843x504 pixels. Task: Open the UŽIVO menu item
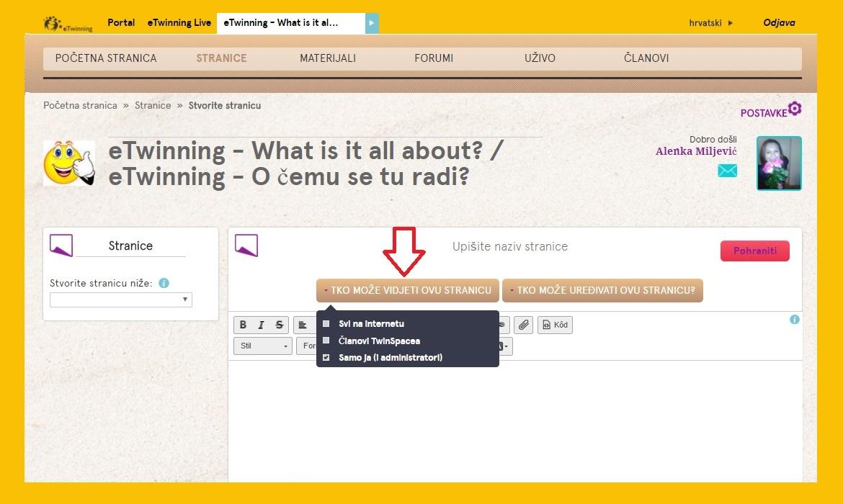[x=540, y=58]
